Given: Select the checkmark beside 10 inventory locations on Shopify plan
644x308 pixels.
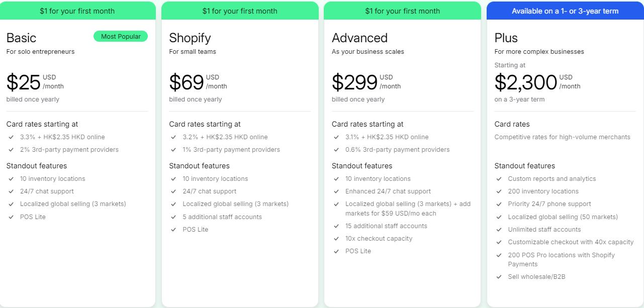Looking at the screenshot, I should coord(174,178).
